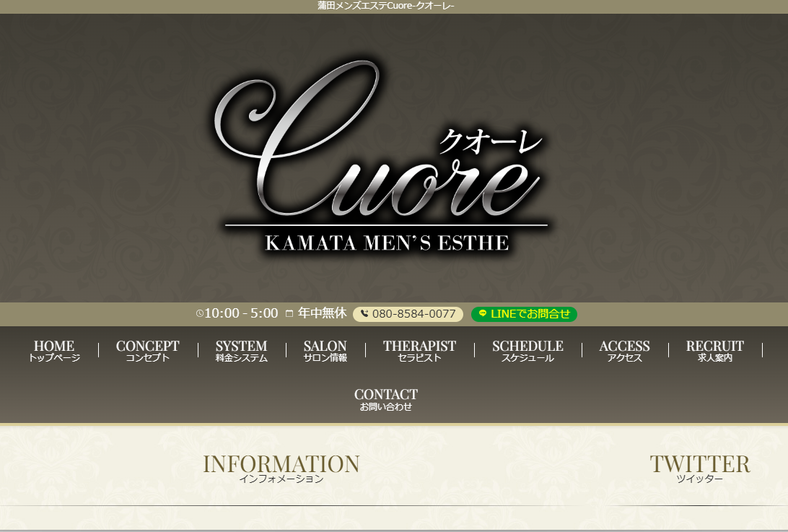This screenshot has width=788, height=532.
Task: Click the 10:00 - 5:00 hours text
Action: click(241, 313)
